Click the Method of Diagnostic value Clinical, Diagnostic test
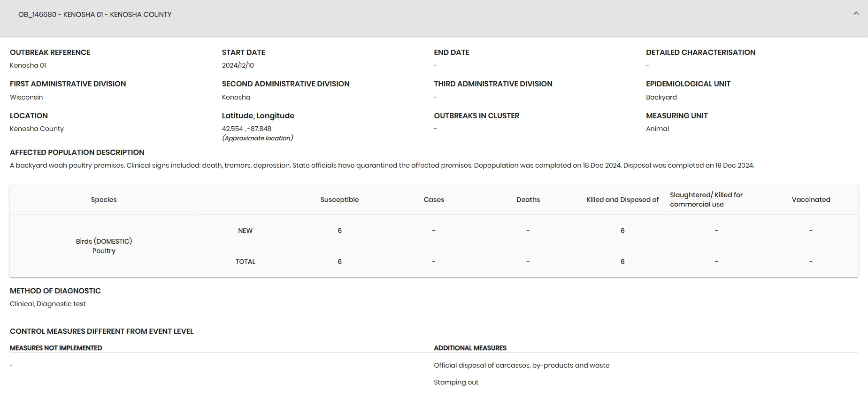 coord(47,304)
